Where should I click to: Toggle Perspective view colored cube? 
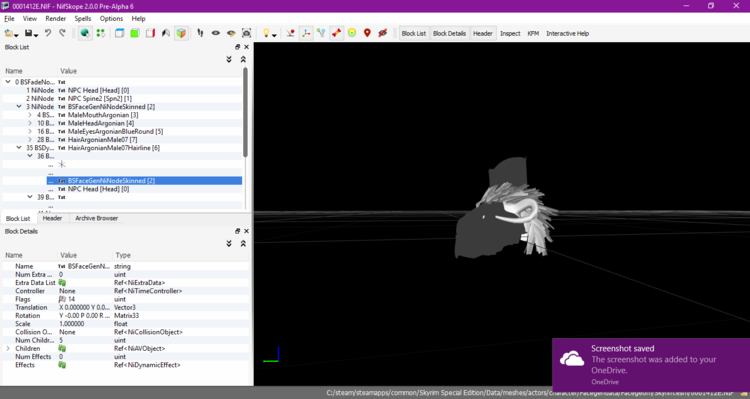(181, 33)
